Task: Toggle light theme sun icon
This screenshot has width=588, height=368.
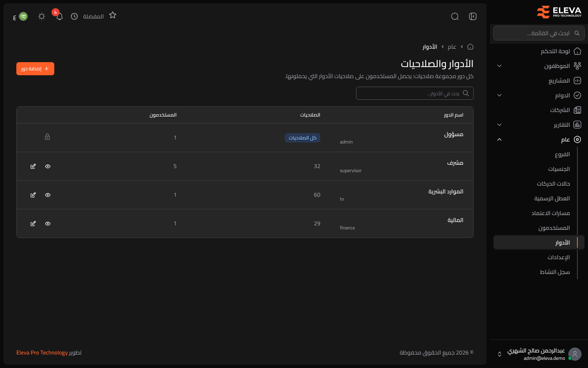Action: tap(42, 16)
